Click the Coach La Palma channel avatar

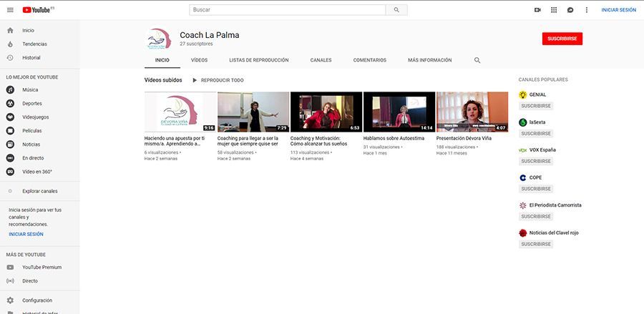pyautogui.click(x=158, y=39)
